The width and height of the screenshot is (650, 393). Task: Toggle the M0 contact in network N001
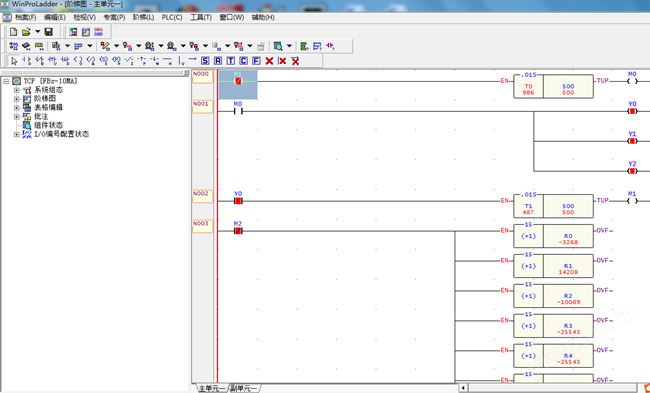(x=238, y=111)
